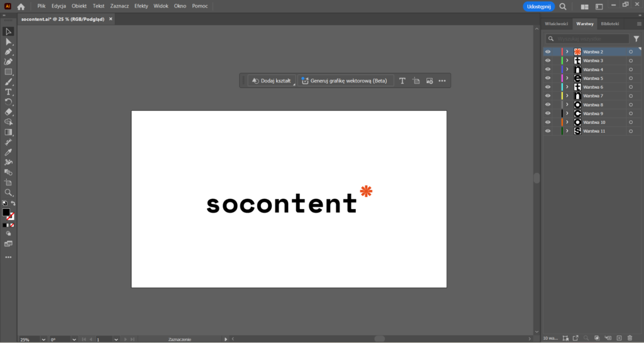644x343 pixels.
Task: Hide layer Warstwa 5
Action: tap(548, 78)
